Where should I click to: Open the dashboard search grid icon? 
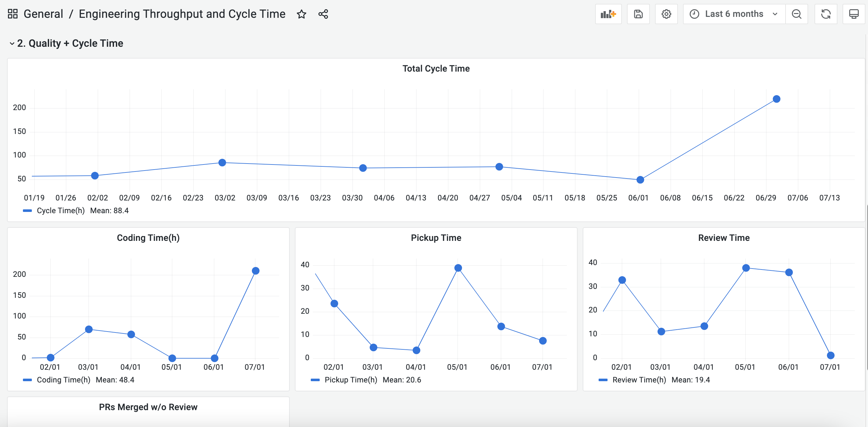[x=12, y=14]
